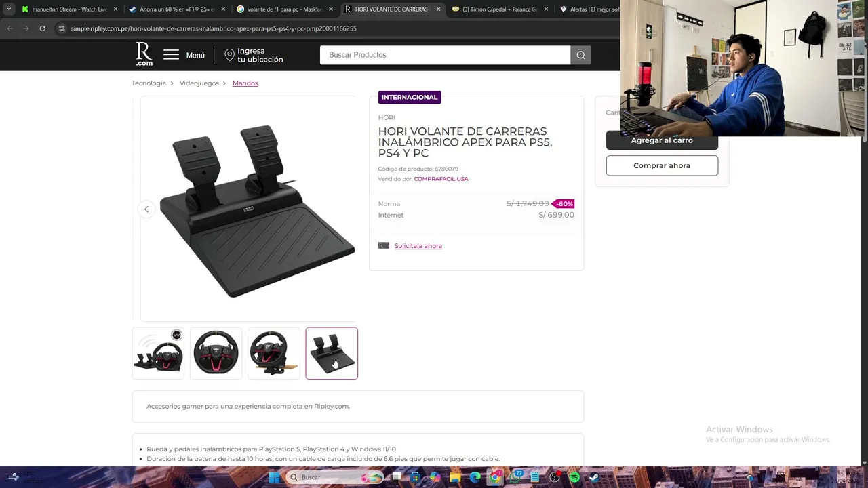Select second thumbnail of steering wheel front
The width and height of the screenshot is (868, 488).
coord(216,353)
